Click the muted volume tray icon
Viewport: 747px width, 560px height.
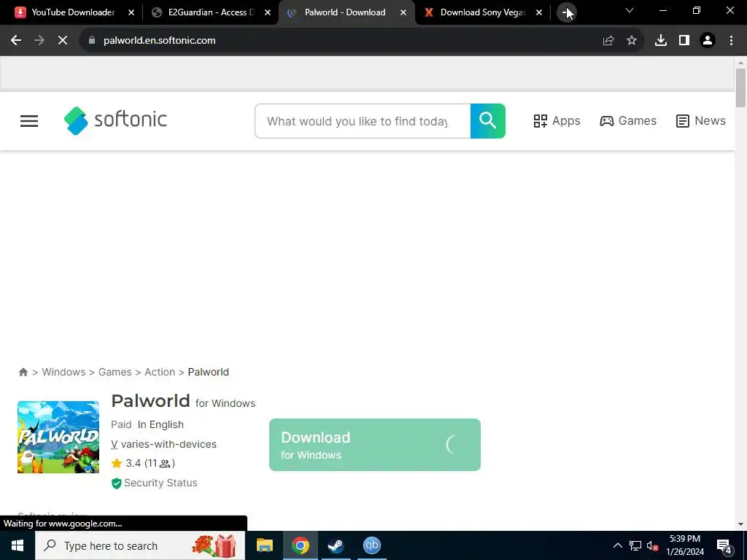(653, 545)
